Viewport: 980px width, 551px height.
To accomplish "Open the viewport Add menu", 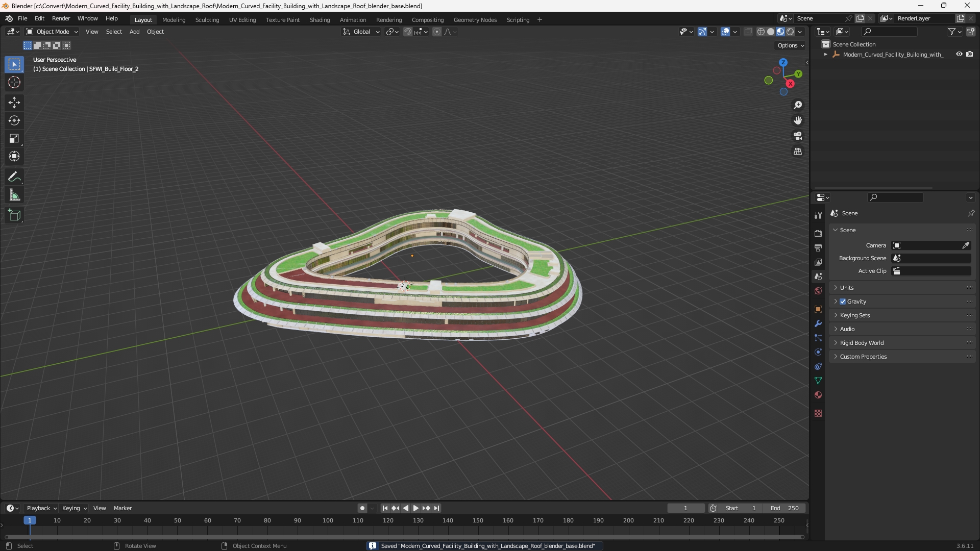I will point(134,32).
